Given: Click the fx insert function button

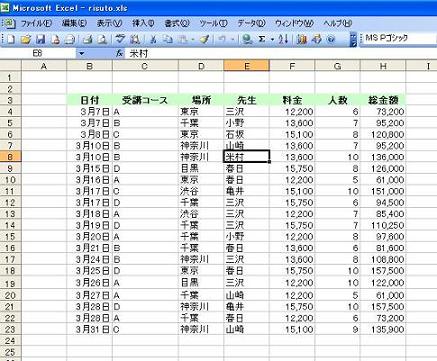Looking at the screenshot, I should coord(119,53).
